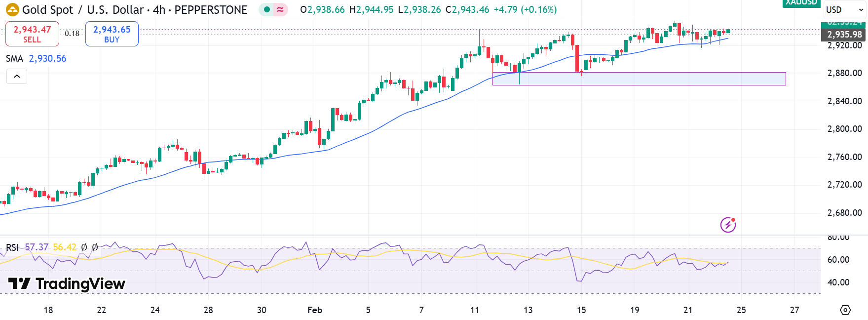868x320 pixels.
Task: Click the date 11 on time axis
Action: [475, 310]
